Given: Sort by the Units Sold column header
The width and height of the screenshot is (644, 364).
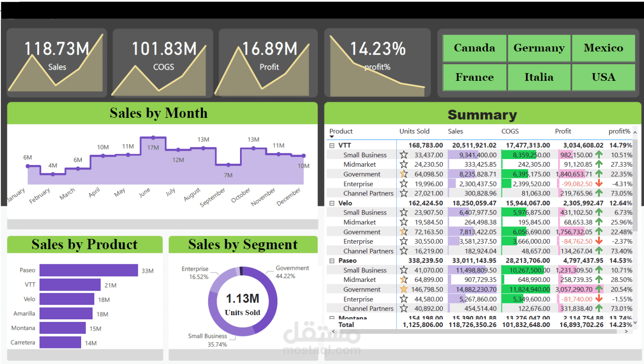Looking at the screenshot, I should coord(414,131).
